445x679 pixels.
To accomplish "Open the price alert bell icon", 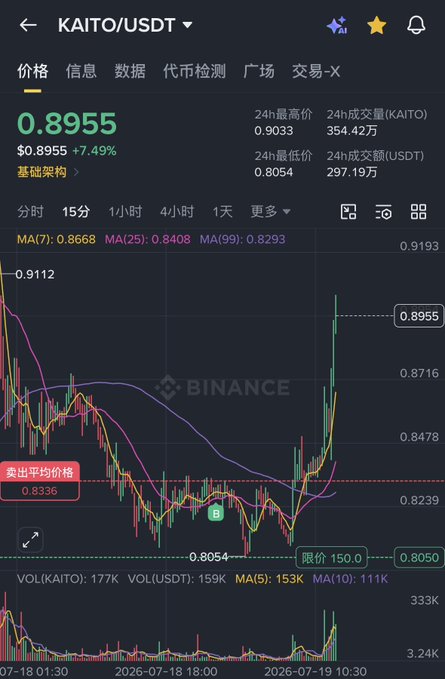I will point(416,25).
